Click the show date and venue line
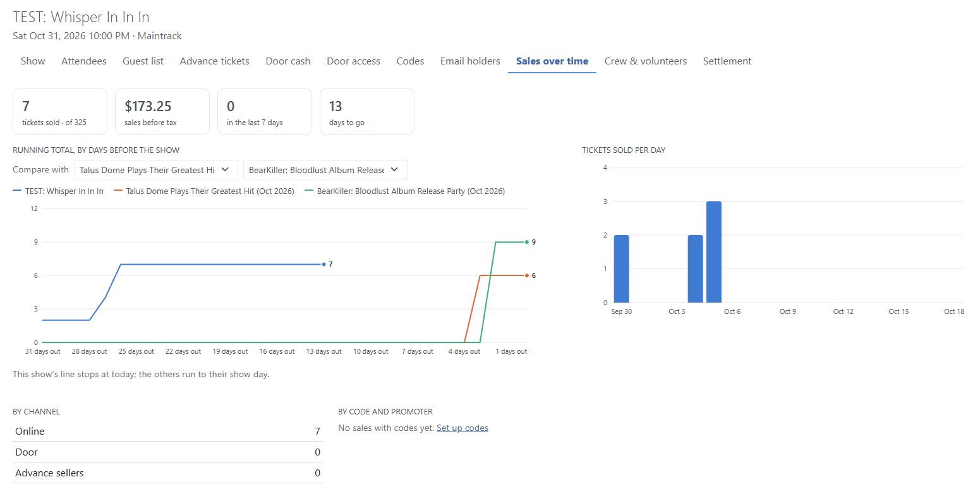The image size is (980, 501). tap(97, 36)
